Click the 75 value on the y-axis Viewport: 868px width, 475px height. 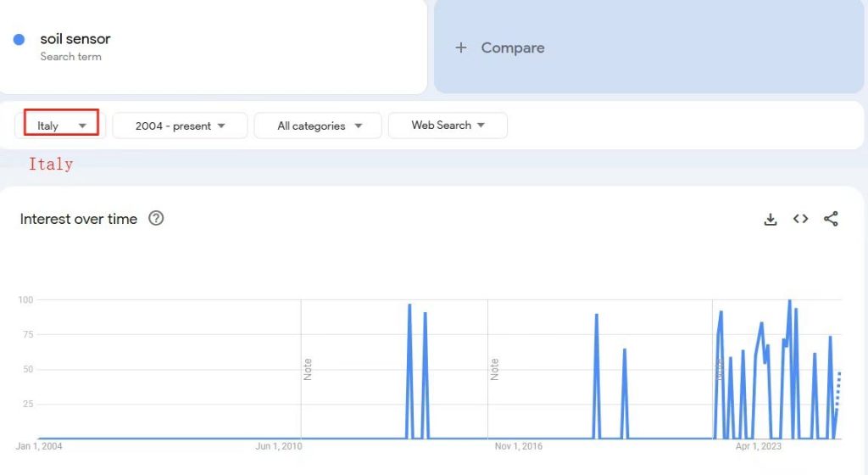point(28,334)
